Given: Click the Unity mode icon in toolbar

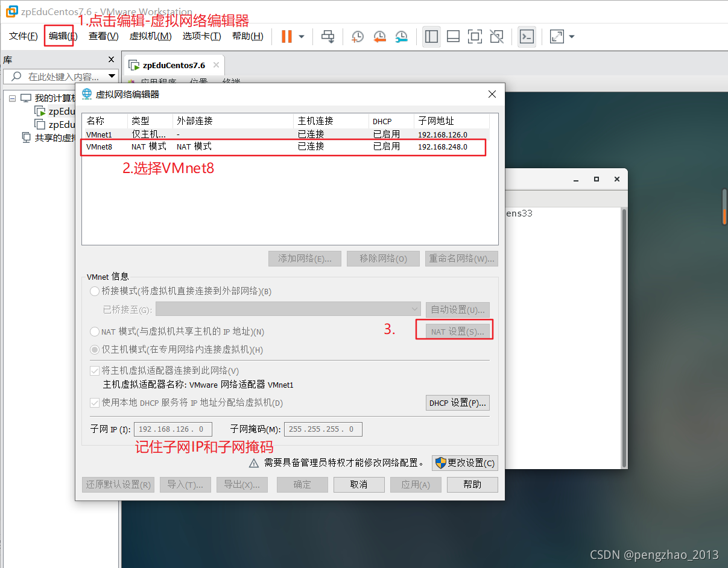Looking at the screenshot, I should (496, 37).
